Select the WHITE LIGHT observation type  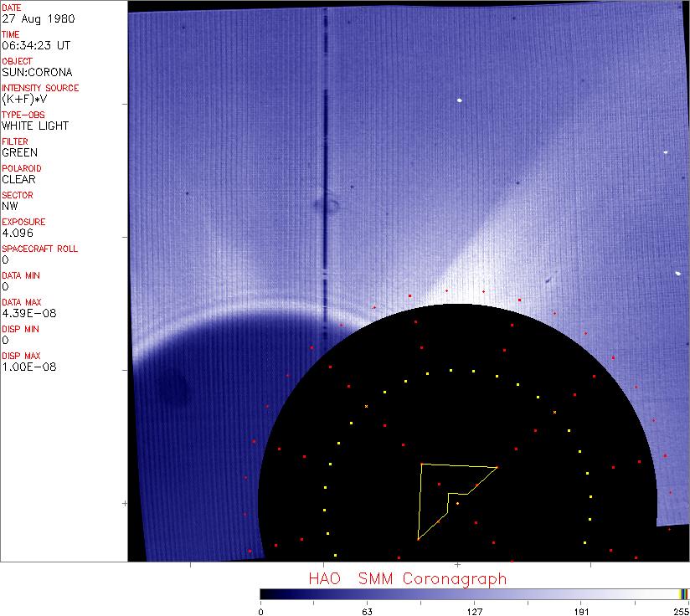(35, 126)
